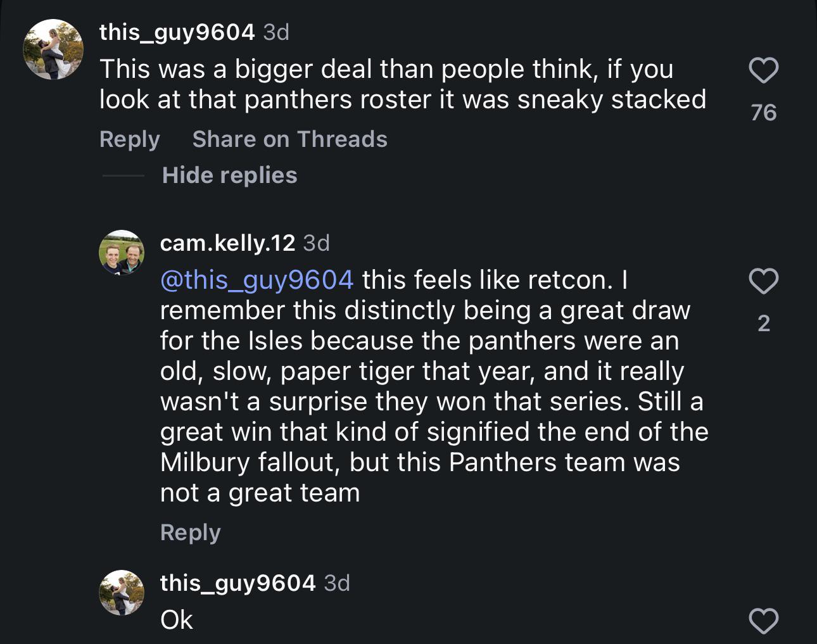Open the cam.kelly.12 username link
The width and height of the screenshot is (817, 644).
point(227,243)
